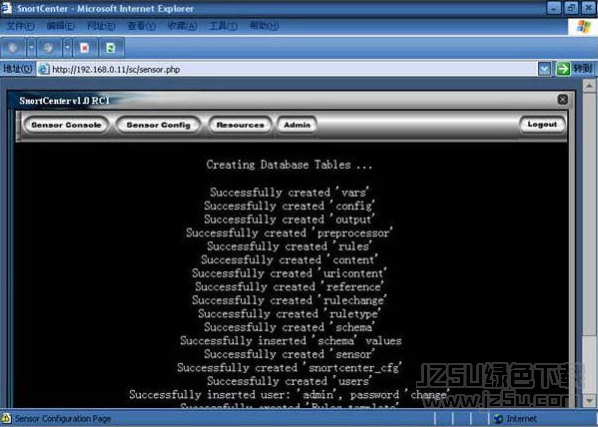Click the line Successfully created 'rules'

click(289, 246)
